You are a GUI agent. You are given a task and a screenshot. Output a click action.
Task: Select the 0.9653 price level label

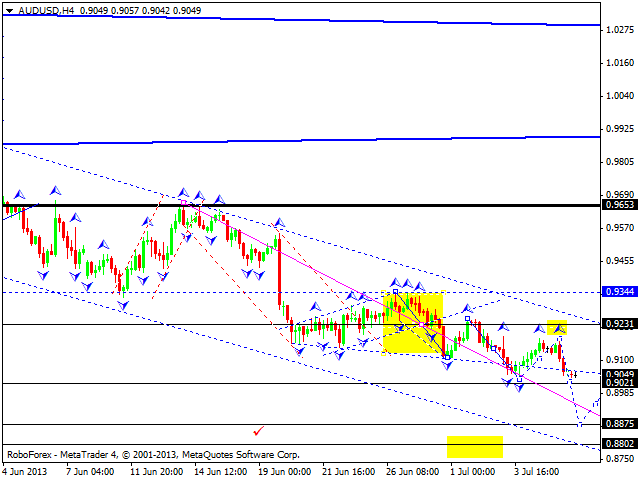click(620, 204)
